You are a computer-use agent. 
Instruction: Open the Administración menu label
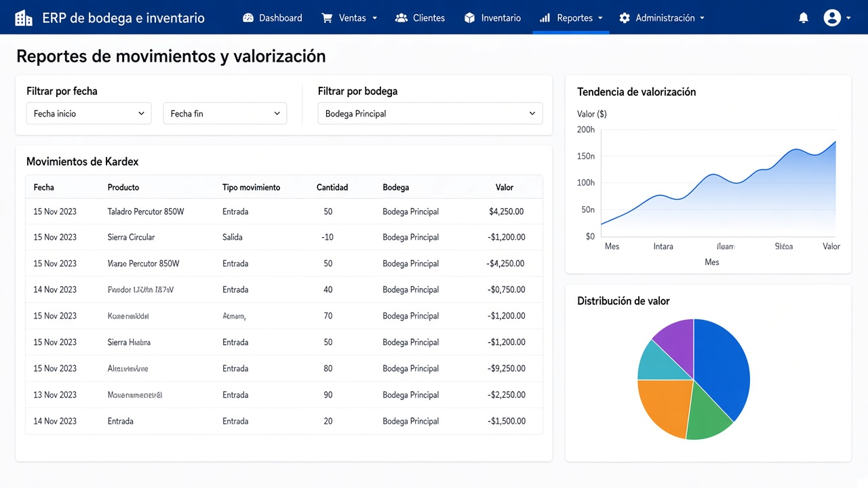[x=665, y=18]
